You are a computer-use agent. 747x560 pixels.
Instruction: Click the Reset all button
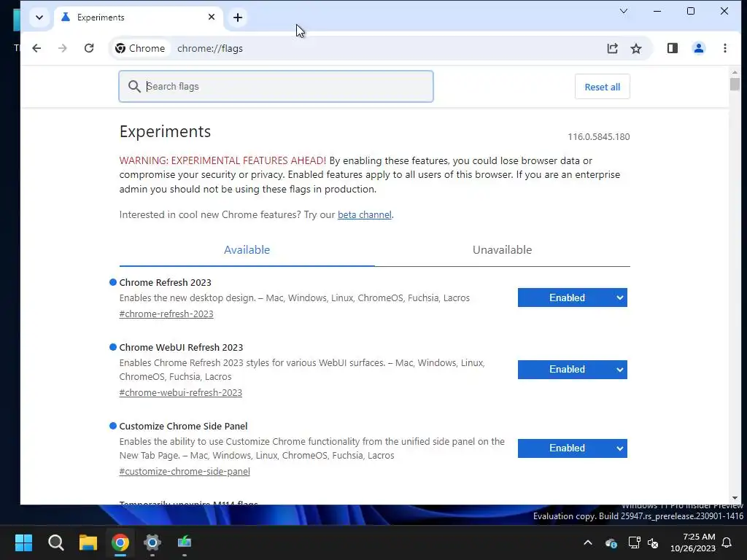pos(602,87)
